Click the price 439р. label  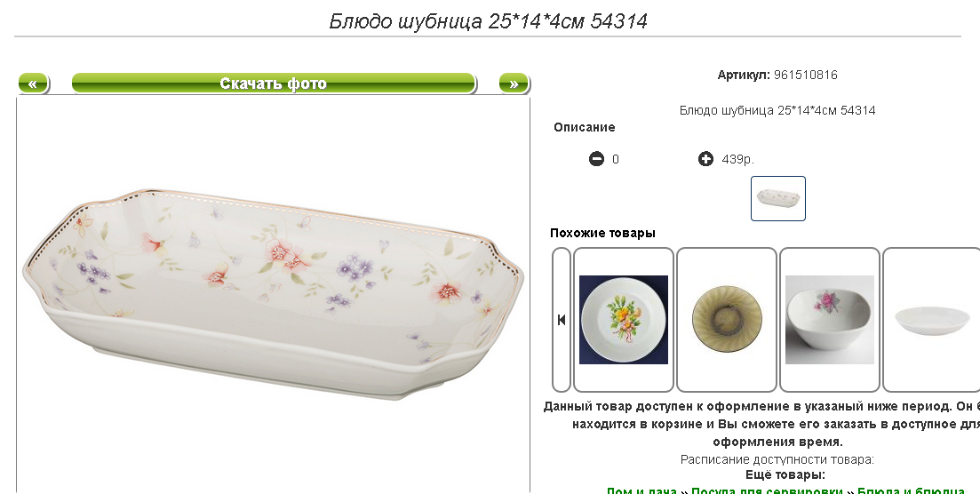pos(738,159)
